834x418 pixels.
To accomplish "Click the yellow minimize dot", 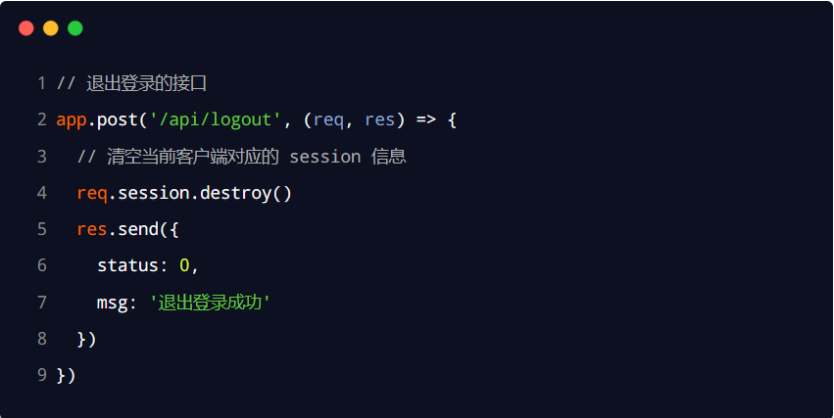I will coord(51,28).
